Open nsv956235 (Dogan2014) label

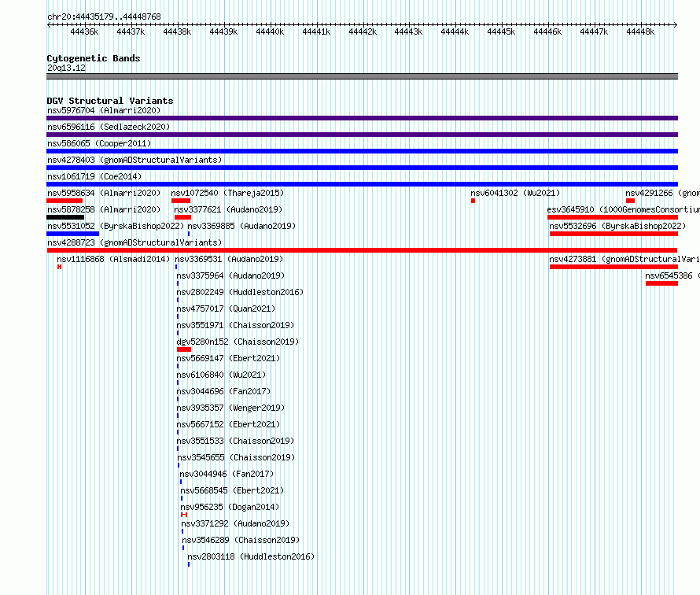[230, 507]
